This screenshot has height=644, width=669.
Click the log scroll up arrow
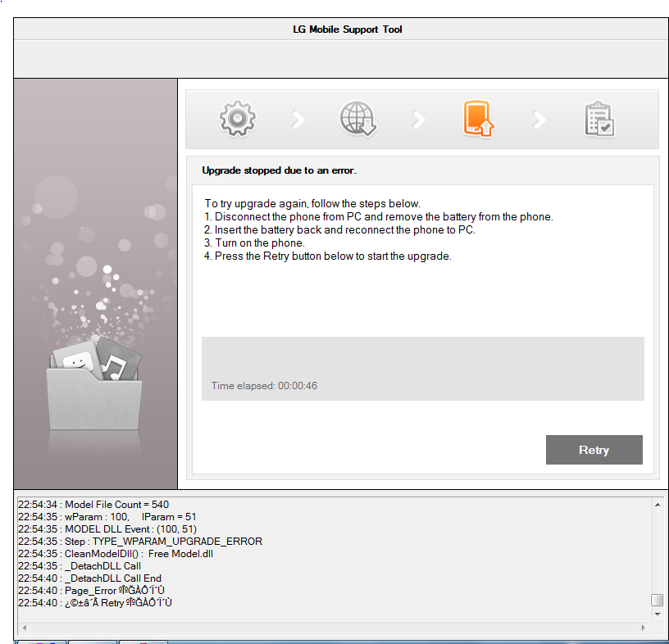pos(658,505)
